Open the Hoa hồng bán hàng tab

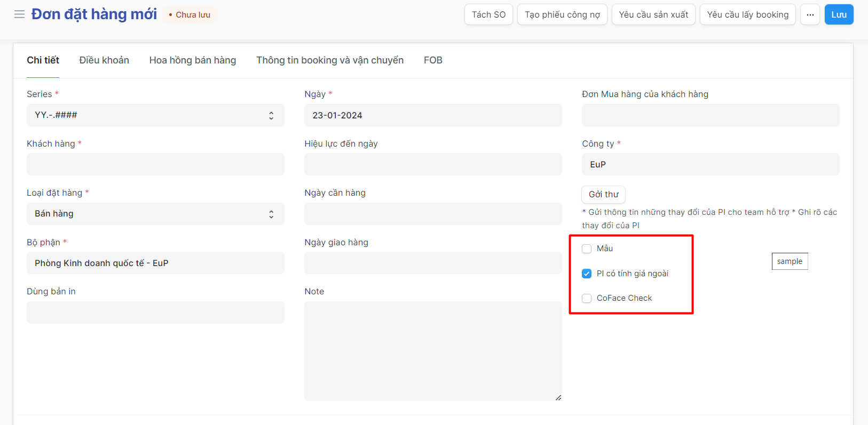tap(192, 60)
